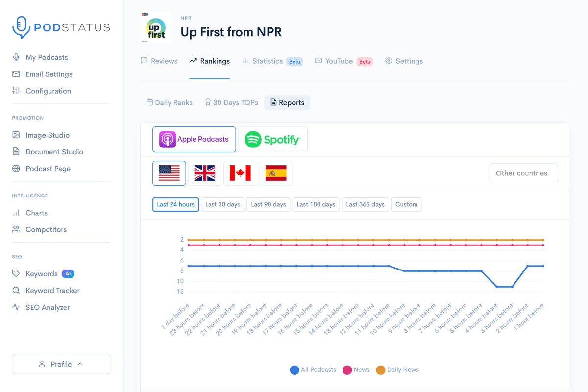The image size is (588, 392).
Task: Select the My Podcasts microphone icon
Action: pyautogui.click(x=16, y=57)
